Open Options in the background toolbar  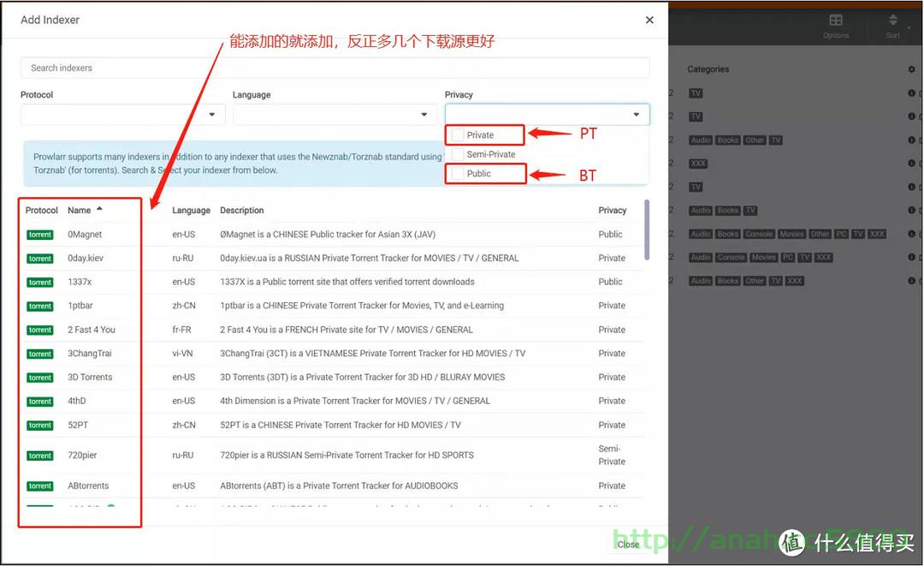point(836,27)
